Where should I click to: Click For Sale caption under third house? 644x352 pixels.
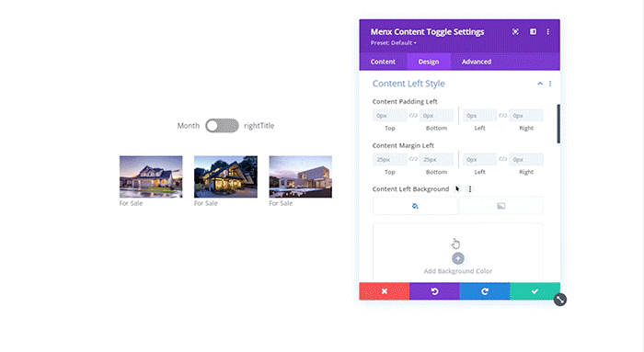pyautogui.click(x=281, y=203)
